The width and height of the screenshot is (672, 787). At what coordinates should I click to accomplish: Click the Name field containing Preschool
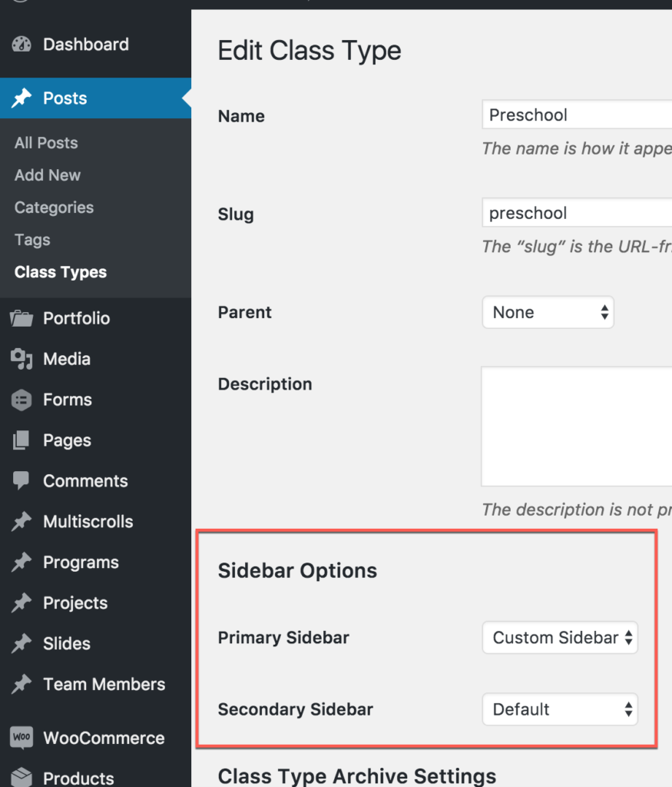(x=576, y=114)
